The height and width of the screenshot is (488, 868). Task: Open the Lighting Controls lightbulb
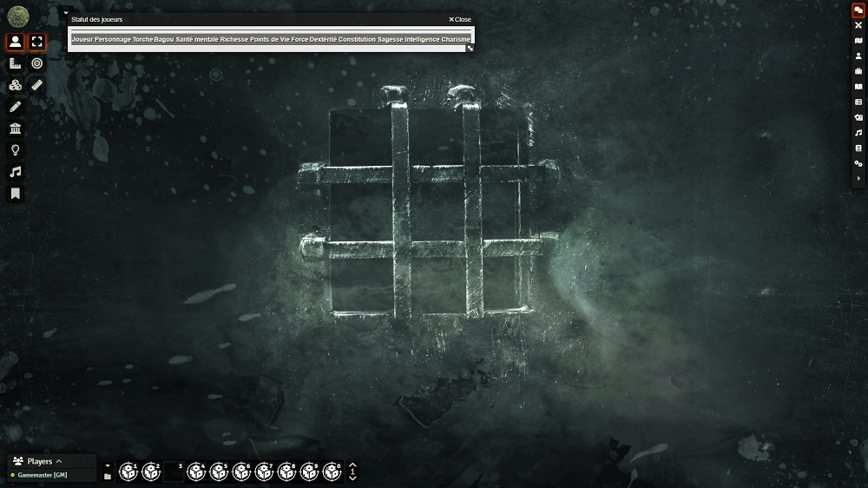point(15,150)
